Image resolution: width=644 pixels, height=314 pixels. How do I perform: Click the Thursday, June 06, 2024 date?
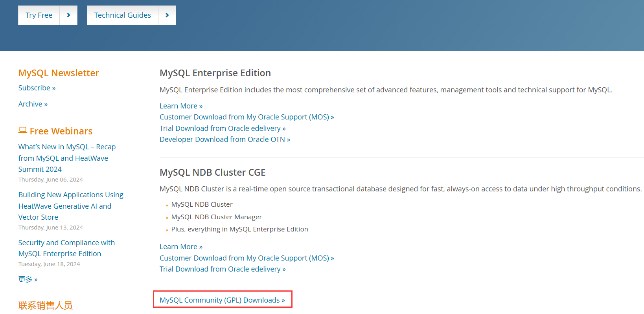tap(51, 180)
